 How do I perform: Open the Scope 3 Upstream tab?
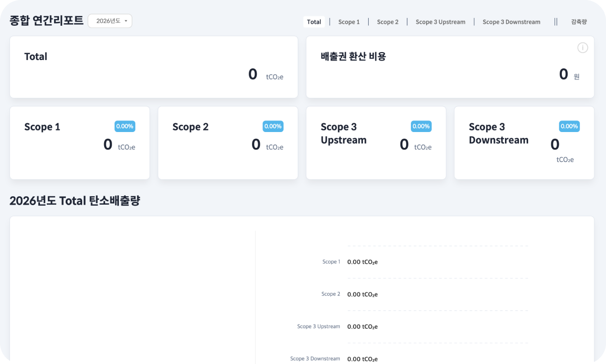440,22
